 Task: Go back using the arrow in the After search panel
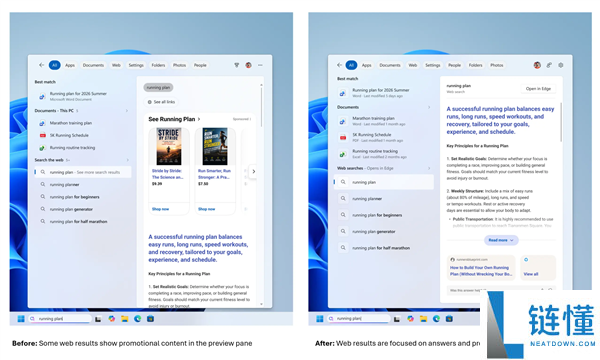(x=339, y=65)
